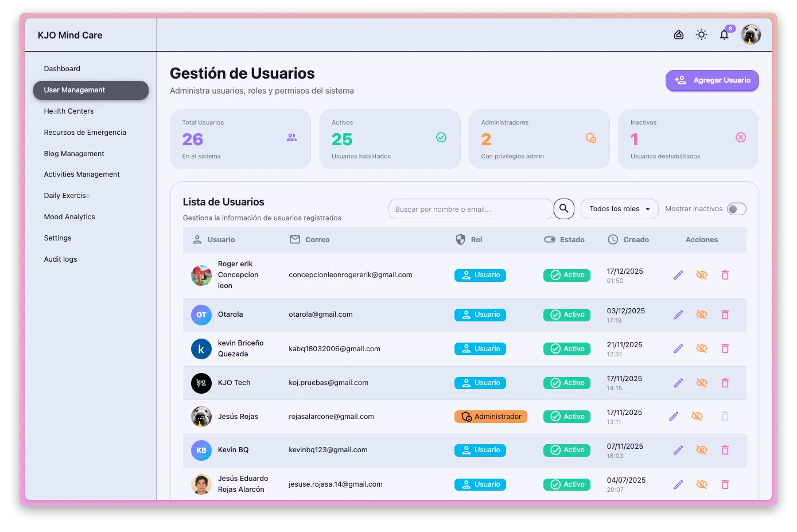This screenshot has height=532, width=797.
Task: Switch to Mood Analytics in the sidebar
Action: click(x=69, y=216)
